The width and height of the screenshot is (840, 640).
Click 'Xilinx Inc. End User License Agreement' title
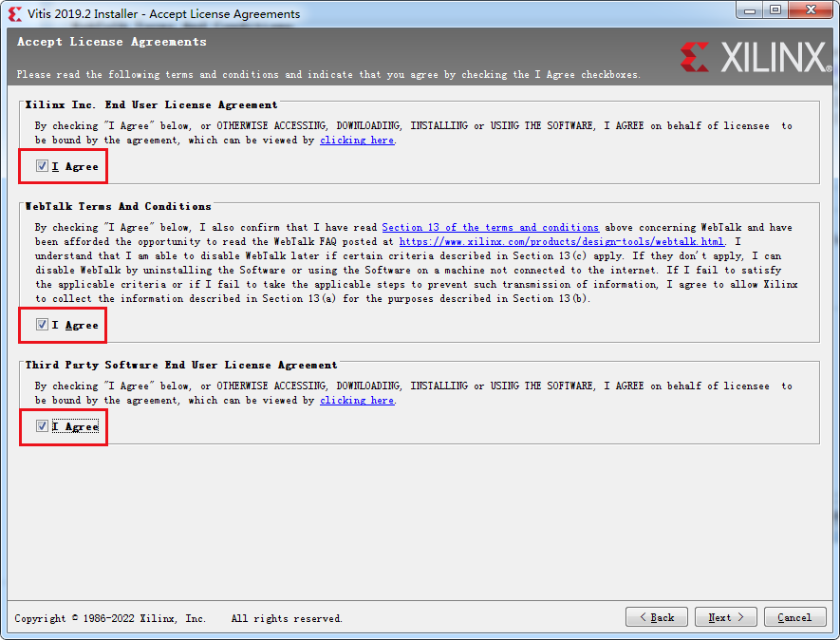151,105
